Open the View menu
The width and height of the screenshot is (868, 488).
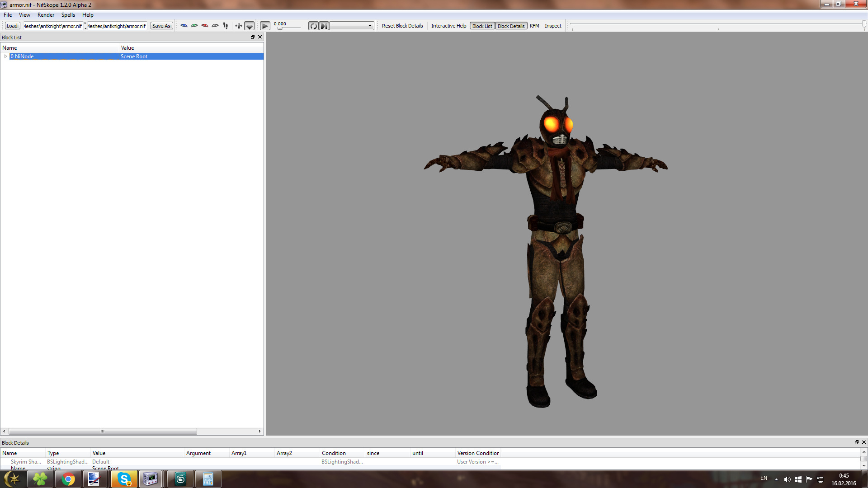pyautogui.click(x=24, y=15)
